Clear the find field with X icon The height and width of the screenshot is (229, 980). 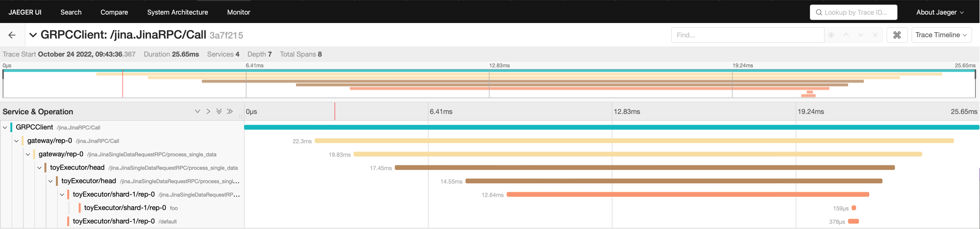coord(875,35)
